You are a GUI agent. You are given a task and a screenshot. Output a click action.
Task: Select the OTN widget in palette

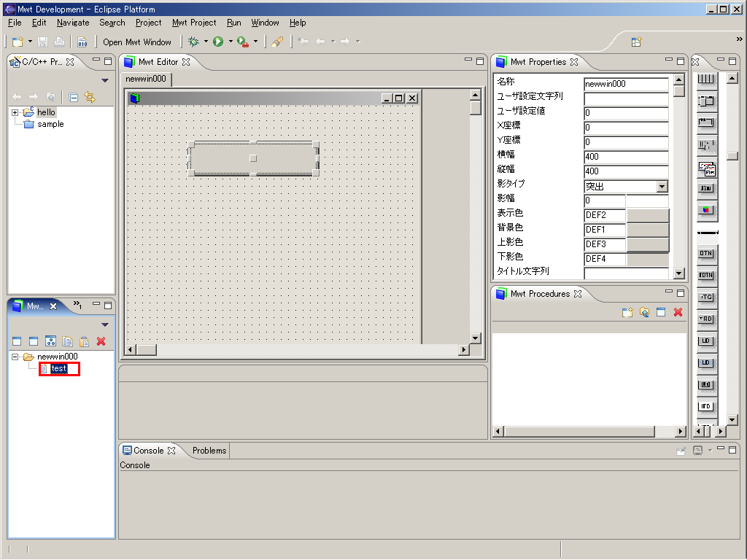point(706,253)
